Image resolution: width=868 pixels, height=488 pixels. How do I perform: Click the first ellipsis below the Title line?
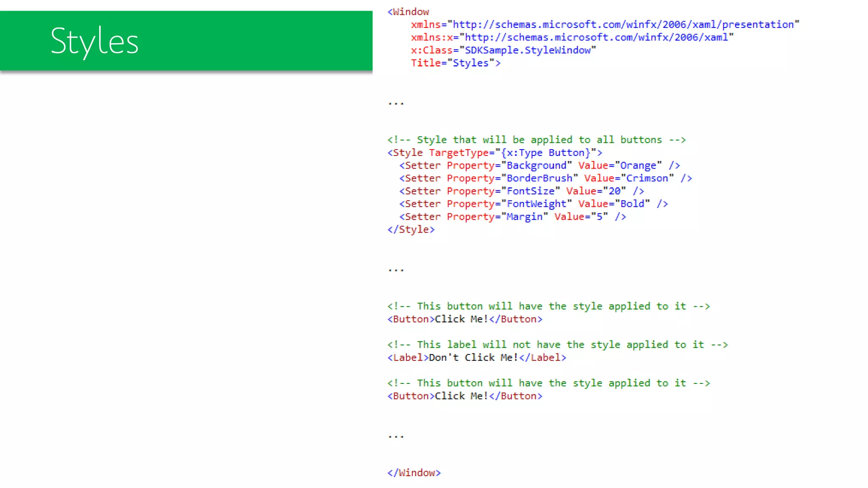(x=396, y=103)
